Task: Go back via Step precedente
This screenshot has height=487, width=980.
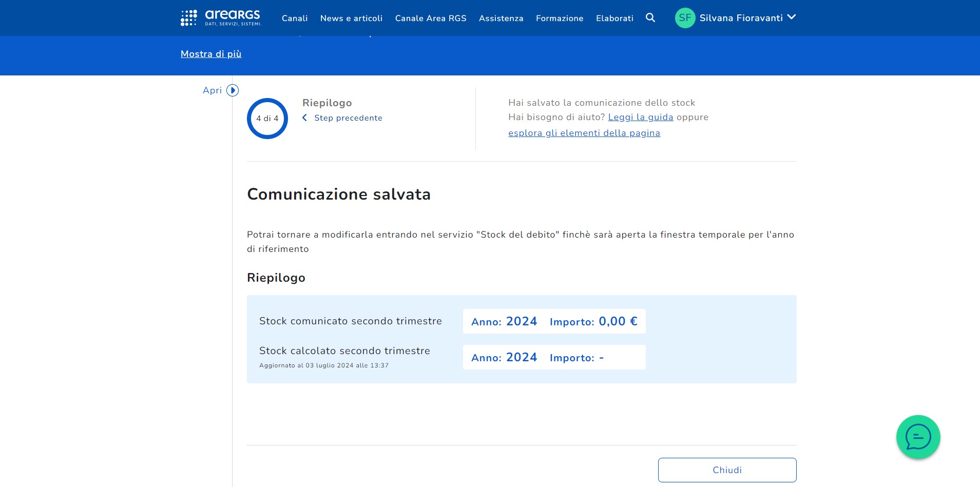Action: tap(348, 118)
